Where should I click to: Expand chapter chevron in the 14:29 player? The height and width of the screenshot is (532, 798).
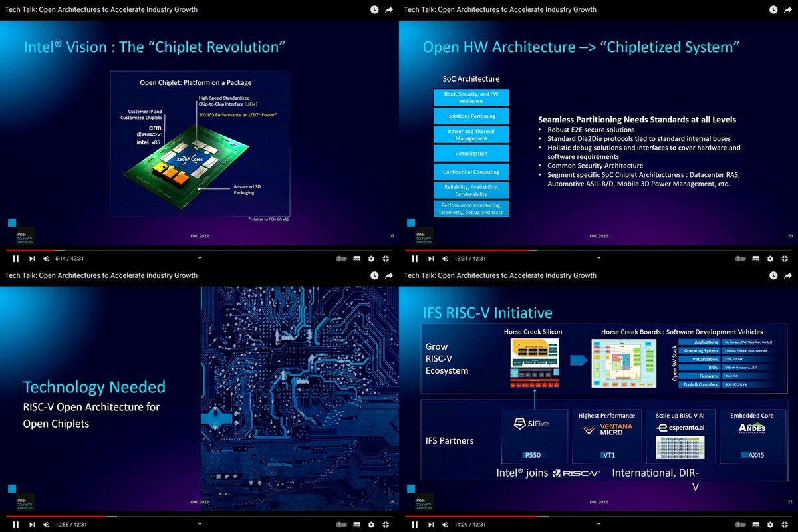[x=598, y=523]
